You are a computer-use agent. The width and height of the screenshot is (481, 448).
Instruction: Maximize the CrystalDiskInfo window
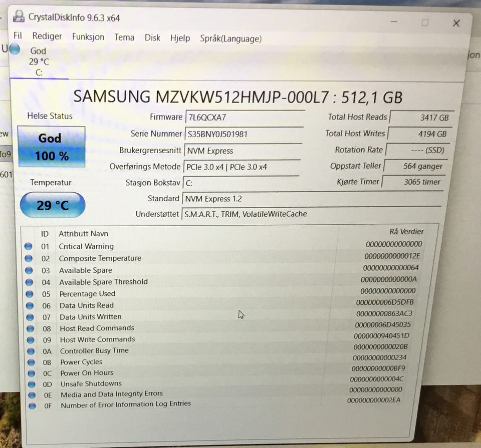point(425,23)
